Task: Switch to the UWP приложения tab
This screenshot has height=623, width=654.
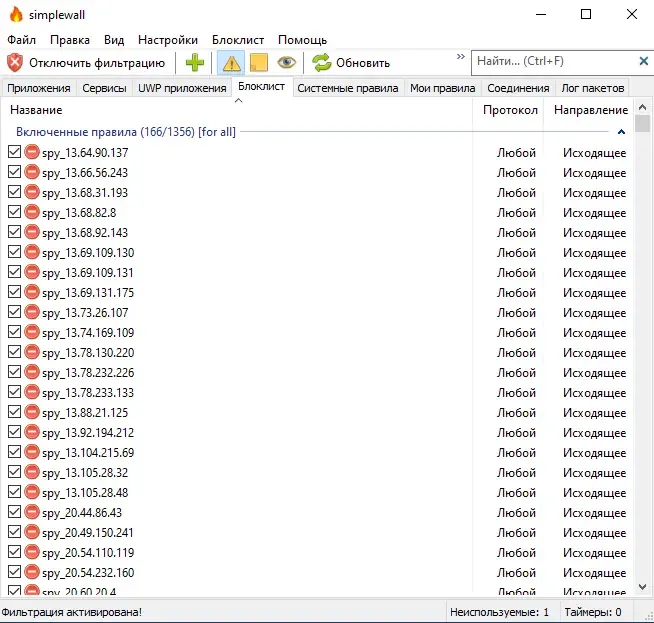Action: pos(182,88)
